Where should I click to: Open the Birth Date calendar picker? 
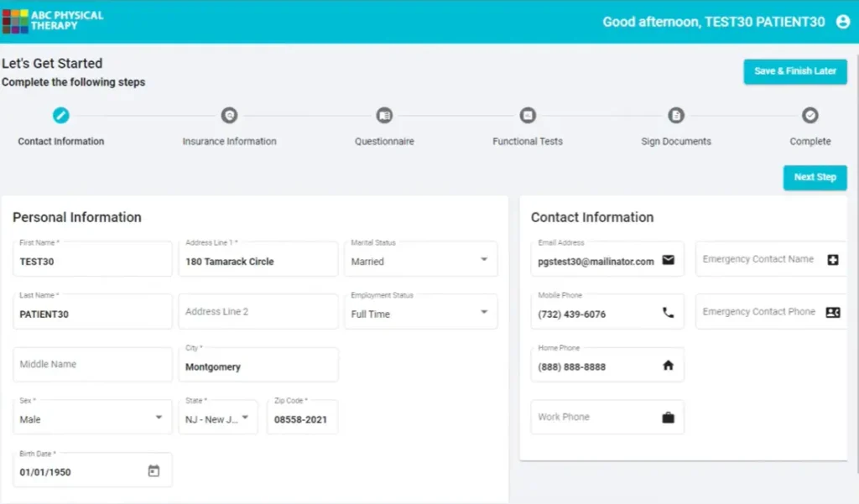click(x=154, y=470)
